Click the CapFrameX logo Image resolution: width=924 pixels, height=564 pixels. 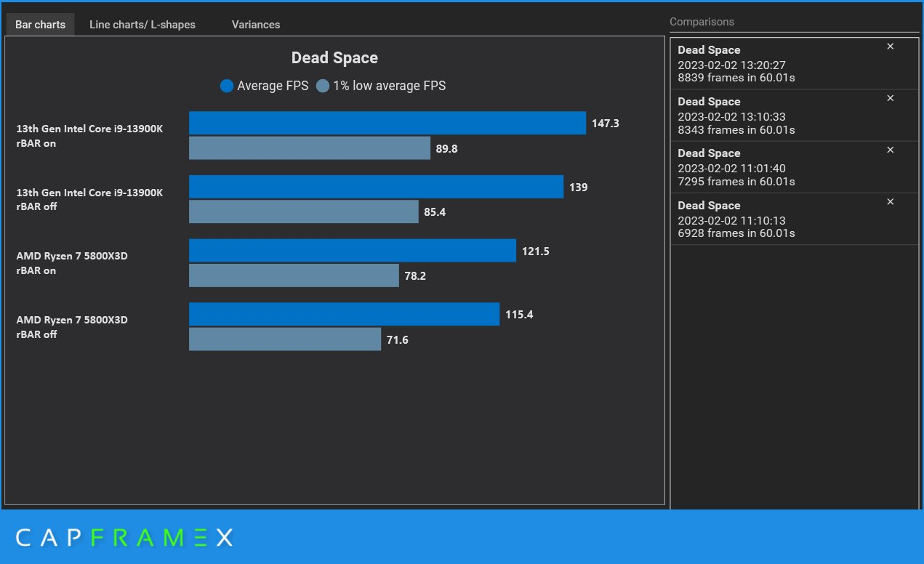(x=124, y=538)
